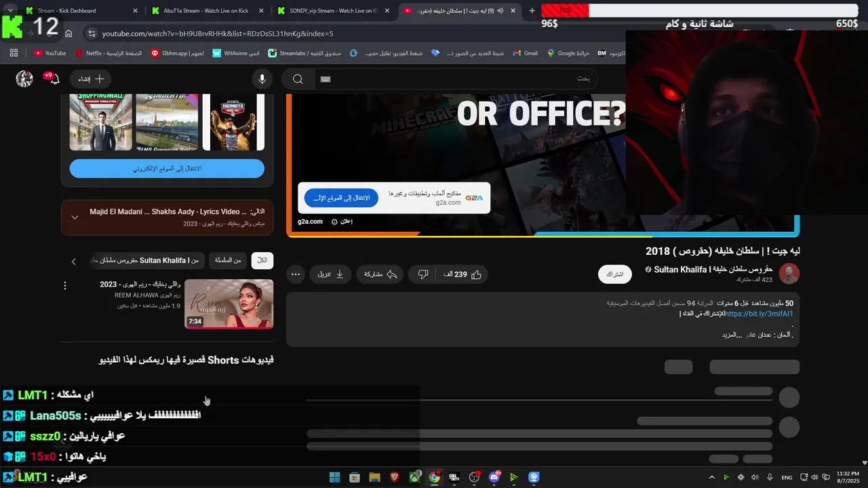Click the YouTube account avatar
Viewport: 868px width, 488px height.
(24, 79)
